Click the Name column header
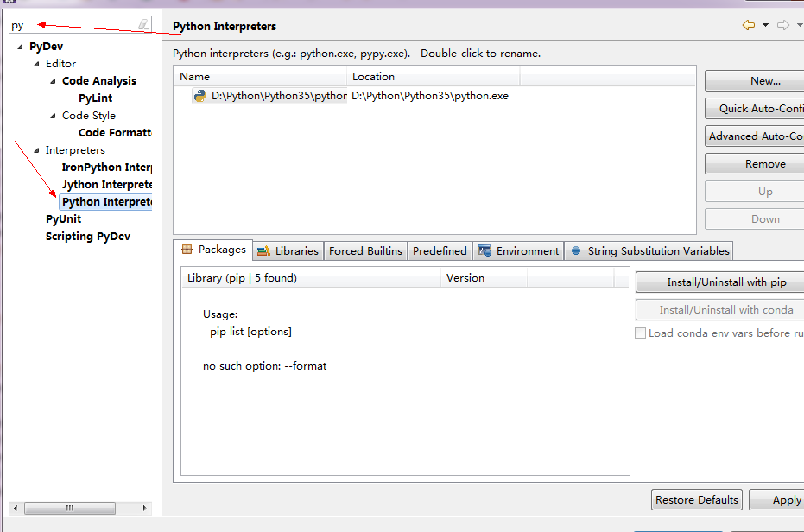Screen dimensions: 804x532 [261, 77]
